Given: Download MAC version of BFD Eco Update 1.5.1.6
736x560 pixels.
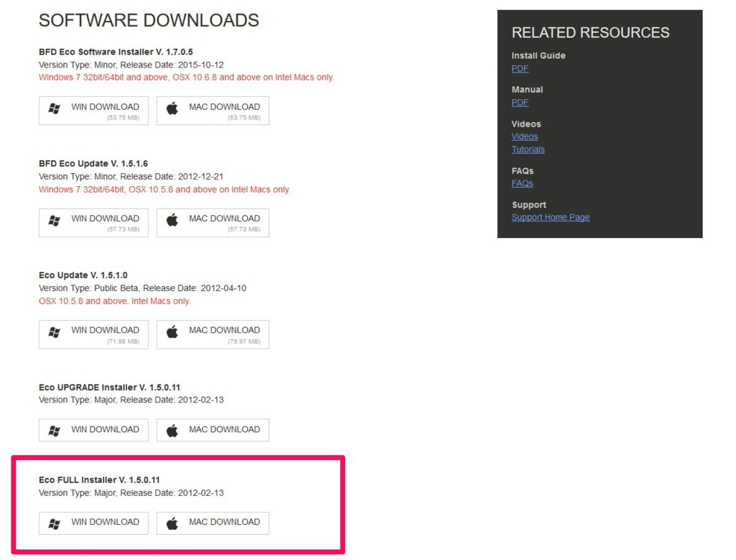Looking at the screenshot, I should [x=213, y=223].
